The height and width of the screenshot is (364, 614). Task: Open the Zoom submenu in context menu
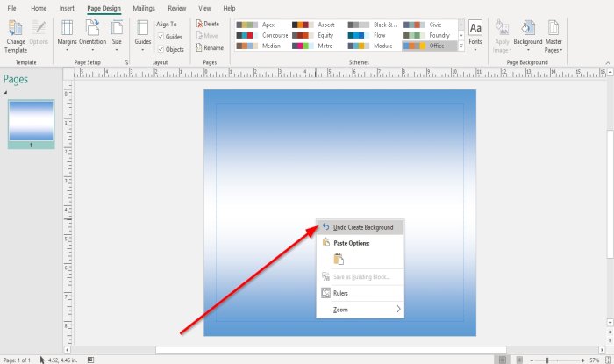tap(360, 310)
